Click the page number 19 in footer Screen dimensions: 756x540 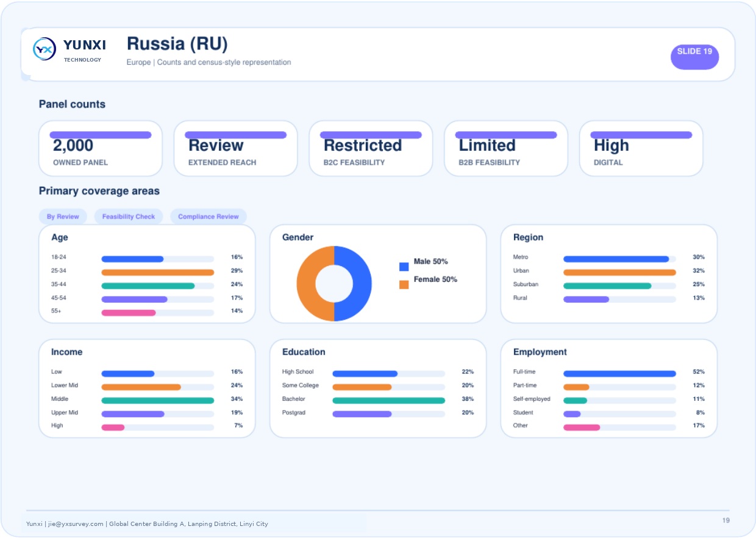(726, 520)
